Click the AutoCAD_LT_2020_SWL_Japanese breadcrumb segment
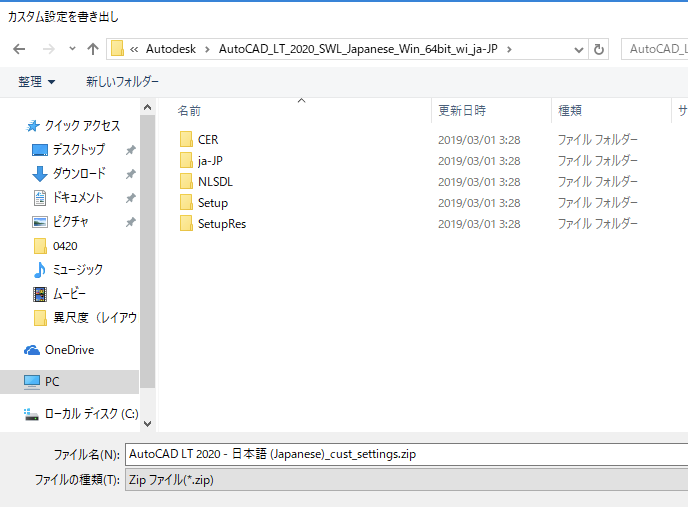688x507 pixels. coord(358,49)
